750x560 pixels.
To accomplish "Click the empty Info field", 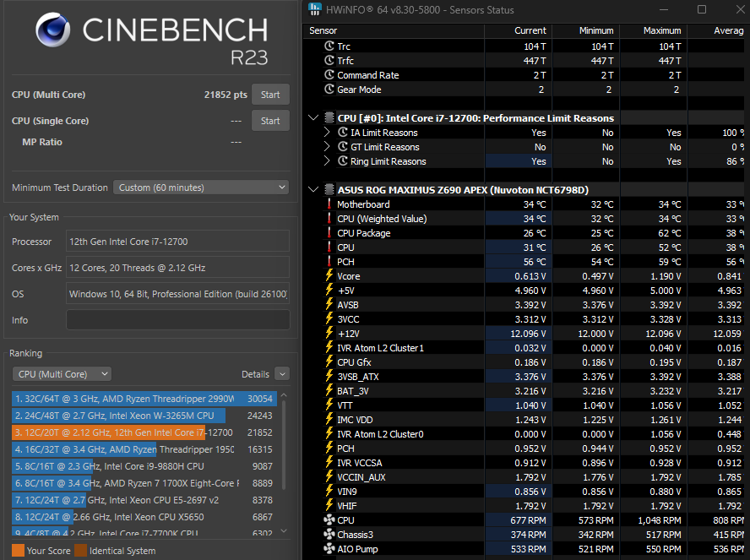I will [177, 320].
